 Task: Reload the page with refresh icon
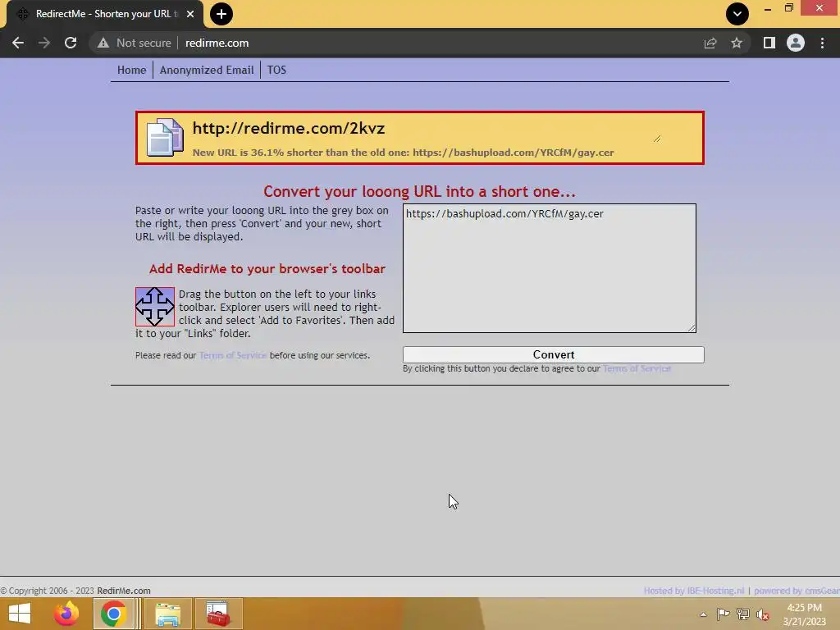click(71, 43)
